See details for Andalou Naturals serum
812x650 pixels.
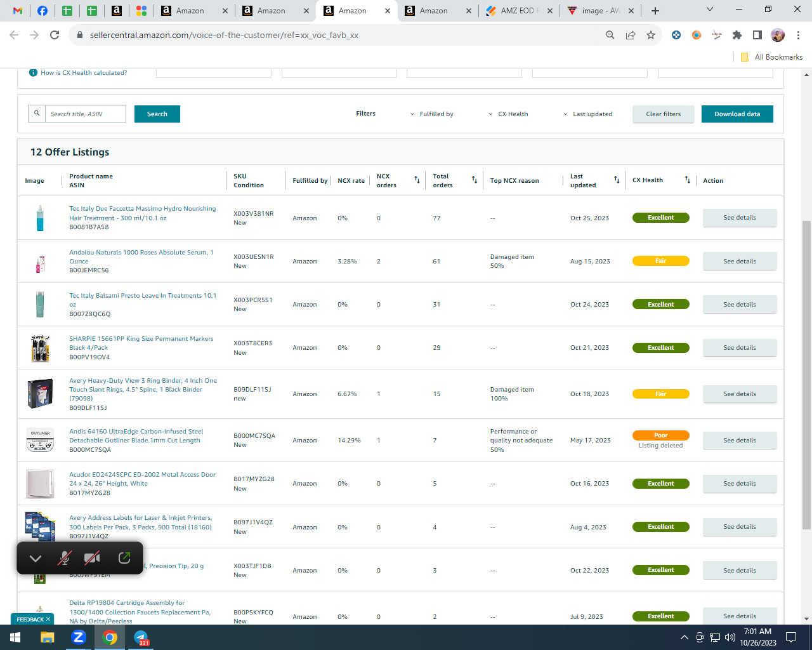(740, 262)
